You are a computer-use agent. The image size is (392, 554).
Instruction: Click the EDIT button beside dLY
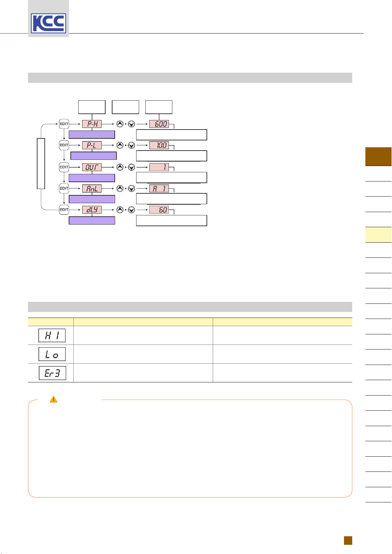click(64, 210)
